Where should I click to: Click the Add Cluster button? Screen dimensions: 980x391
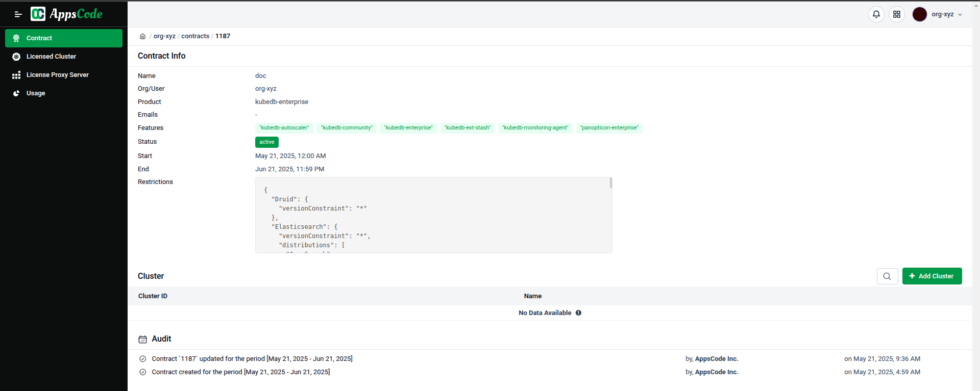pyautogui.click(x=932, y=276)
